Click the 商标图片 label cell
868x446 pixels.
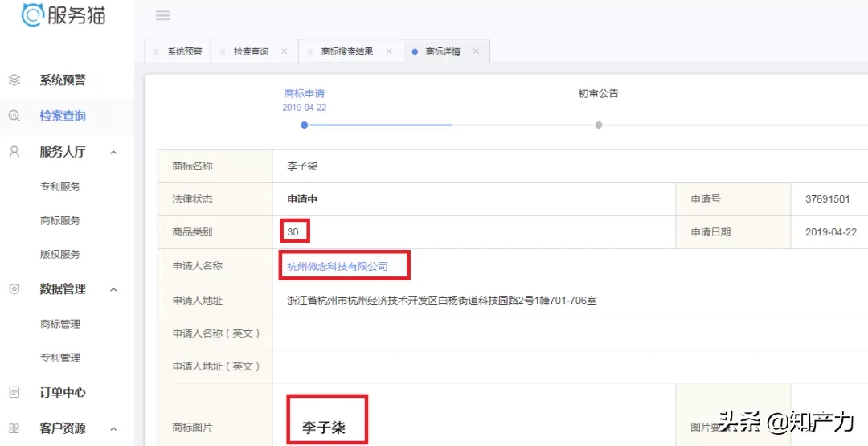coord(215,415)
